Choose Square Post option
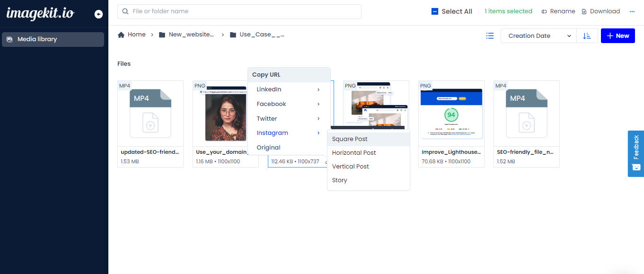This screenshot has width=644, height=274. coord(369,139)
